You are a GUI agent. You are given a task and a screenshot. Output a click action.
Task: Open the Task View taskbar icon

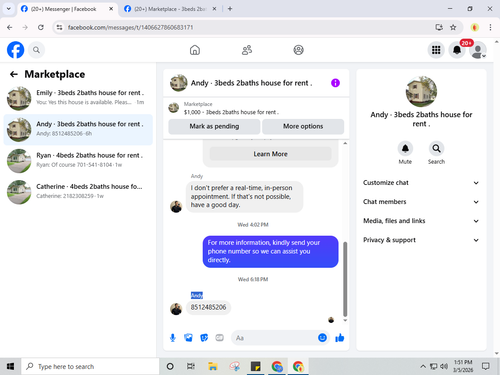(191, 366)
